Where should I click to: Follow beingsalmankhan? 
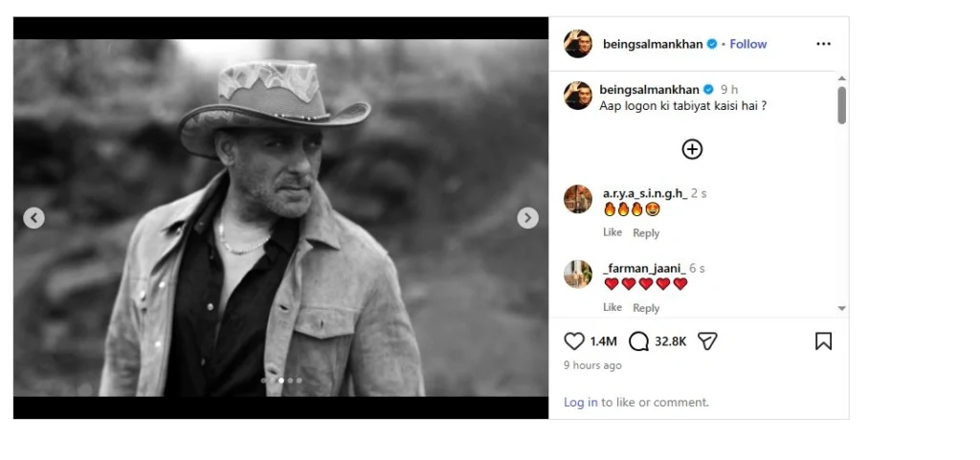coord(748,44)
